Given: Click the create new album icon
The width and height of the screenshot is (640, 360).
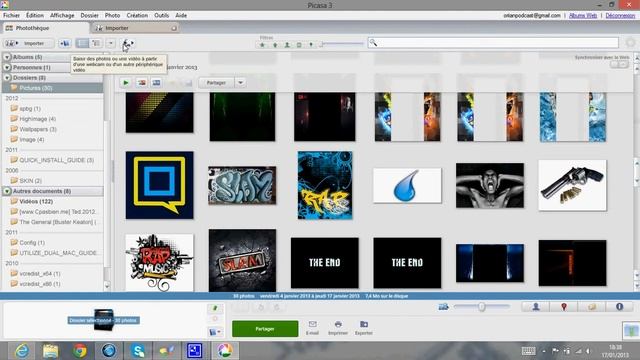Looking at the screenshot, I should 64,43.
